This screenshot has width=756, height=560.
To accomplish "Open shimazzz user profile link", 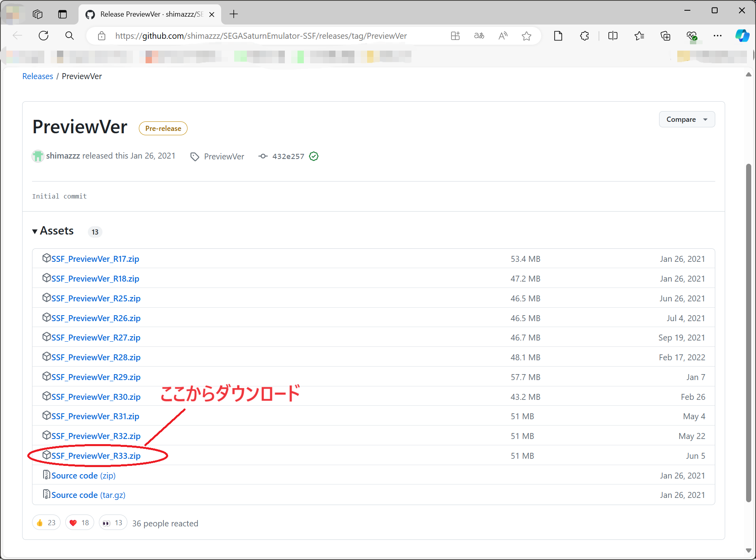I will (63, 156).
